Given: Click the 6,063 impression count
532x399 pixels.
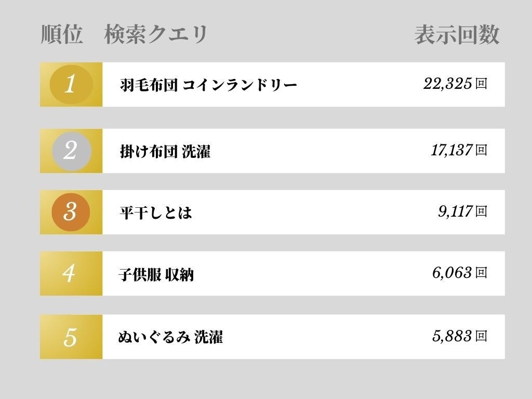Looking at the screenshot, I should (452, 273).
